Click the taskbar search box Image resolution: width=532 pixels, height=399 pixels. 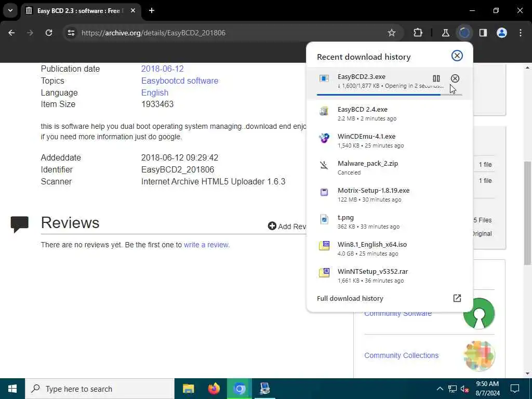[x=100, y=389]
